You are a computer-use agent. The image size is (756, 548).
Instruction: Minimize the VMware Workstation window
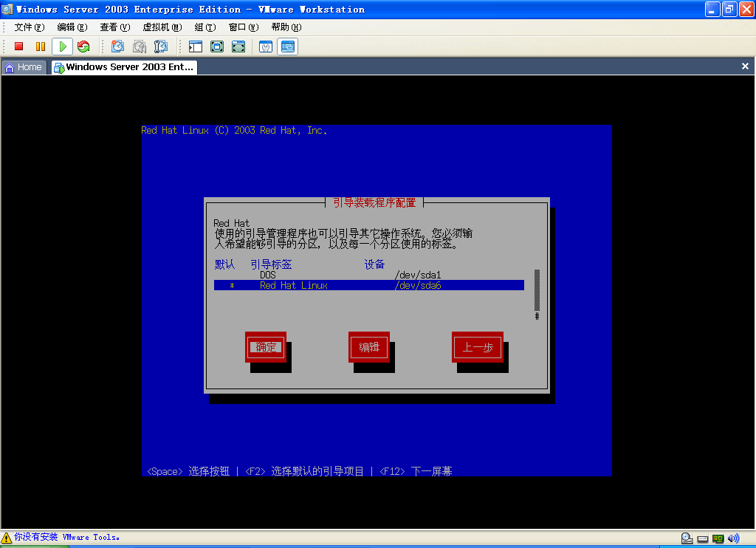712,9
